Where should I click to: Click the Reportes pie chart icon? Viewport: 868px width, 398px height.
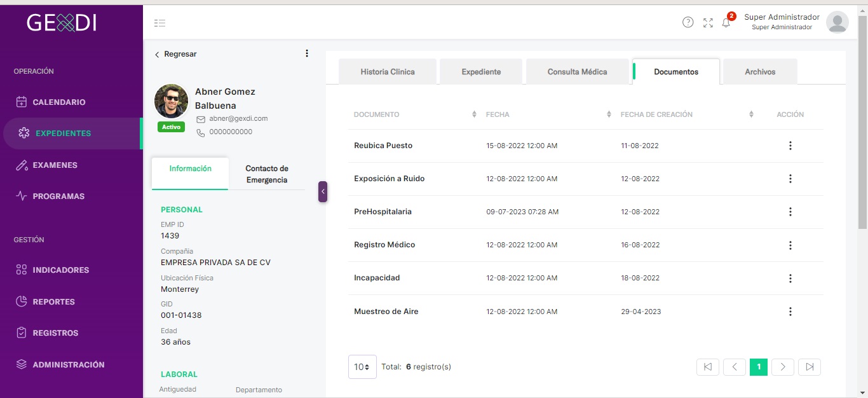tap(22, 301)
